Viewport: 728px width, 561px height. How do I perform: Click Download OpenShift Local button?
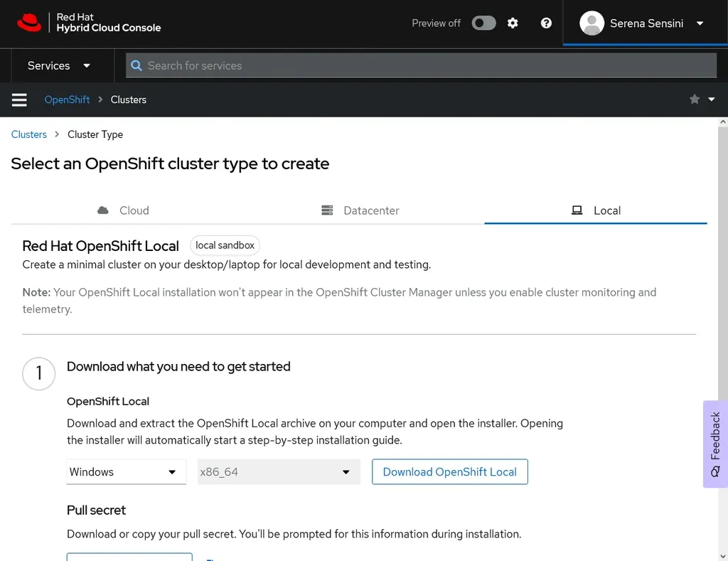click(x=450, y=472)
